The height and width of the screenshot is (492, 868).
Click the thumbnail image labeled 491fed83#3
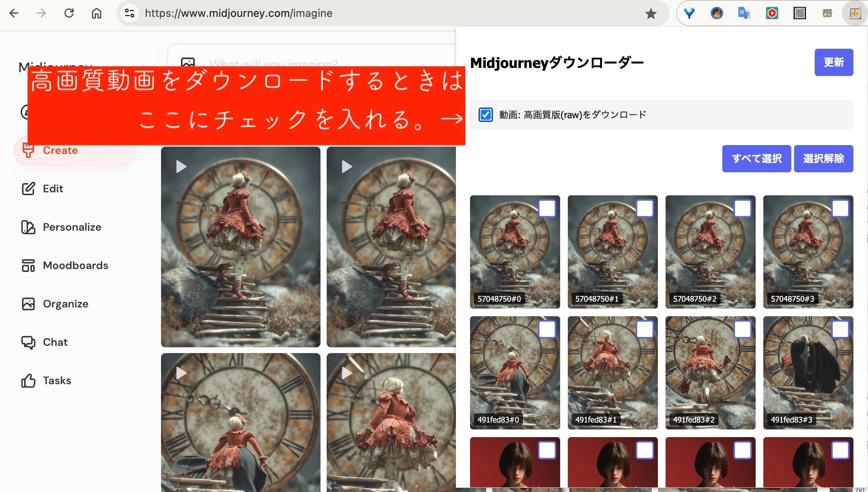tap(808, 373)
